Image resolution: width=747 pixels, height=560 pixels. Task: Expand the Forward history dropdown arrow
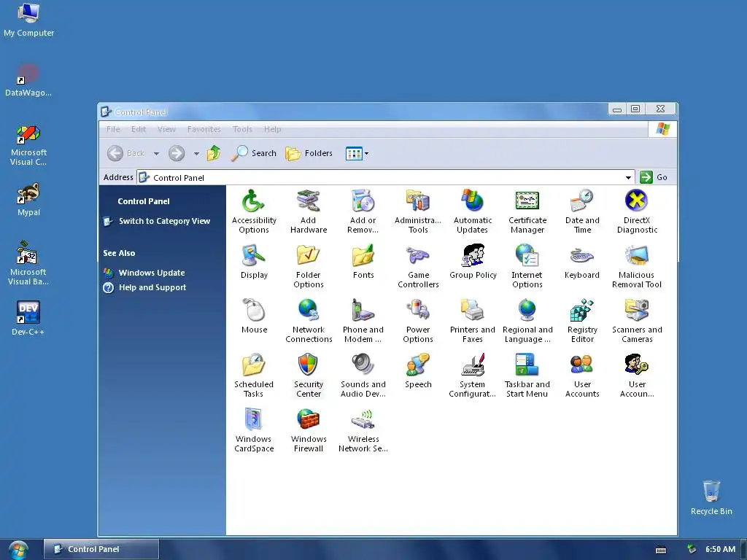click(x=196, y=153)
